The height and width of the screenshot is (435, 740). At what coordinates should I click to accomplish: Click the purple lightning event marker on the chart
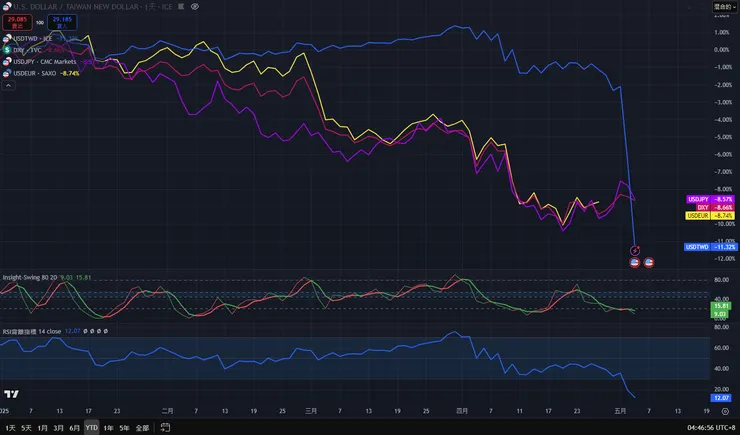[635, 251]
